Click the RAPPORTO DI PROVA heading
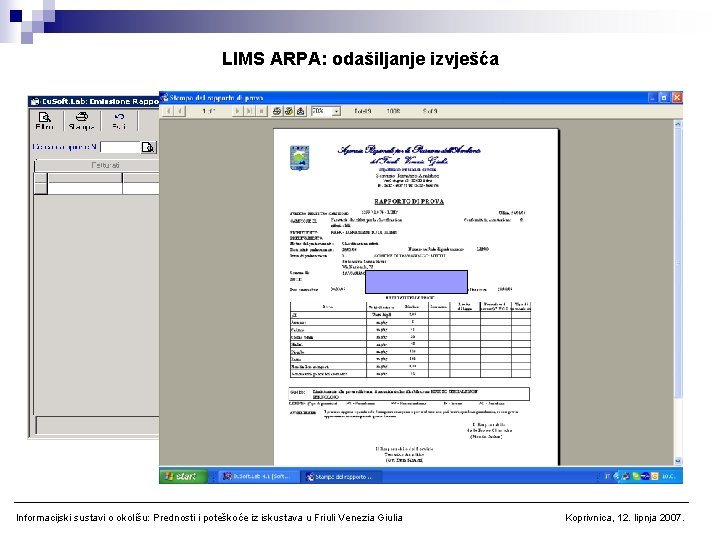The image size is (720, 540). tap(409, 201)
